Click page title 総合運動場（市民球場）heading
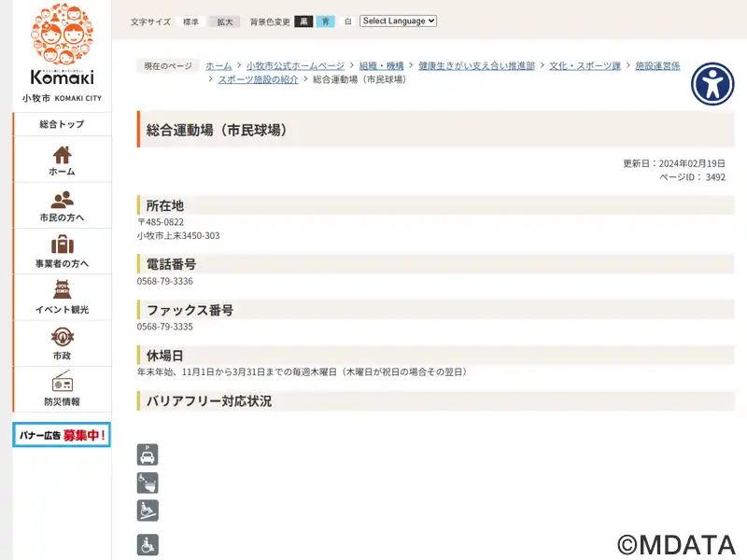Screen dimensions: 747x560 coord(217,130)
